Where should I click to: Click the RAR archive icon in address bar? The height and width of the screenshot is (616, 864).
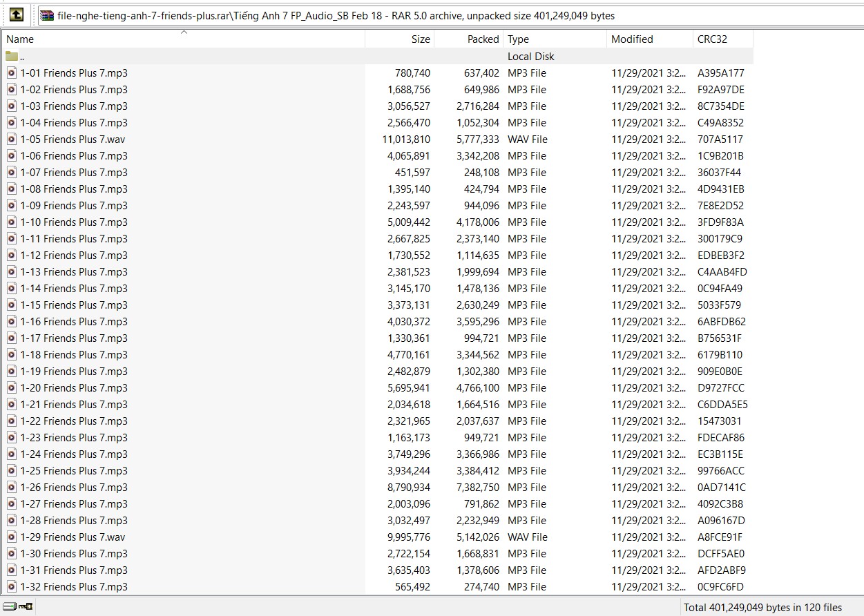click(x=47, y=15)
